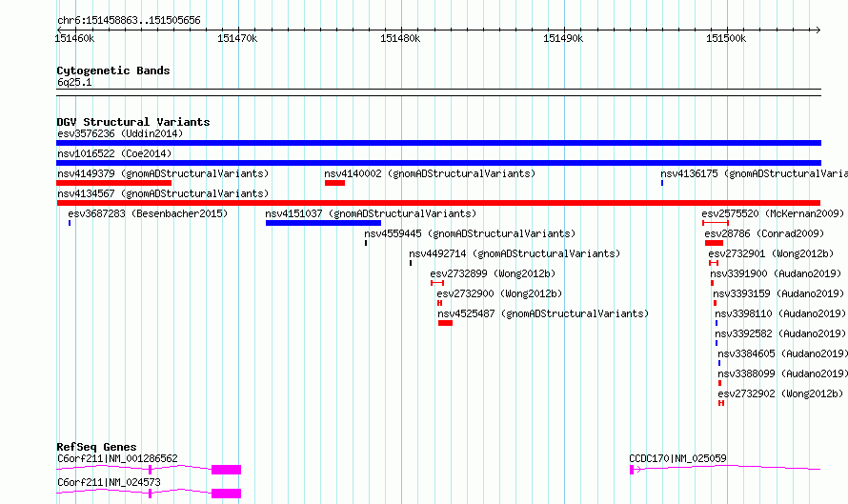Viewport: 848px width, 504px height.
Task: Click the ruler's right arrow end
Action: (818, 30)
